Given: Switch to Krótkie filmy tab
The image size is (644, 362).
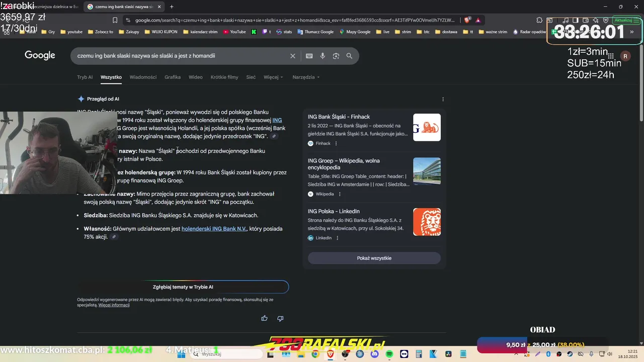Looking at the screenshot, I should click(x=224, y=77).
